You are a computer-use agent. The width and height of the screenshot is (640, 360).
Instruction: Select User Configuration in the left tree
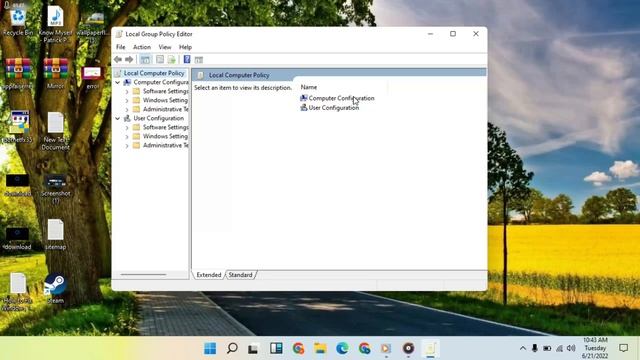click(158, 118)
